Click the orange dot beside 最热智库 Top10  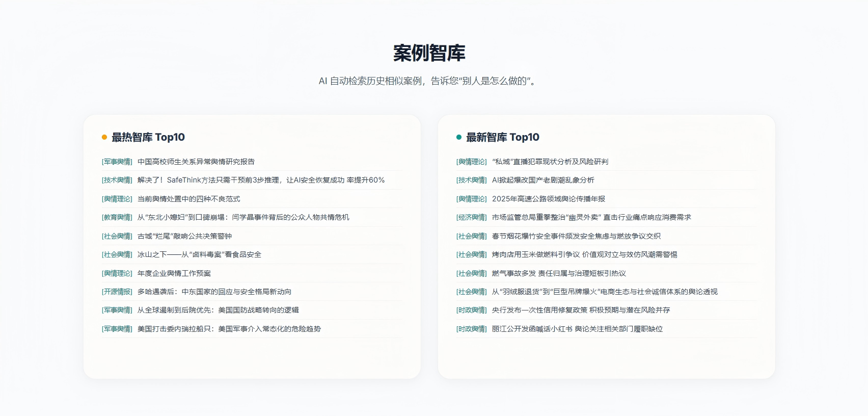[x=104, y=137]
